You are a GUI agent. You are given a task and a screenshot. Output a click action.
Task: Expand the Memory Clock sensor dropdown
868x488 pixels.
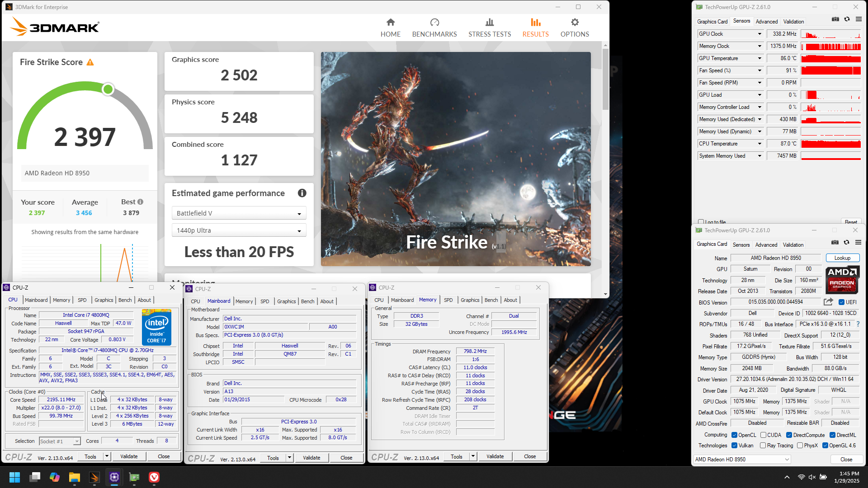[759, 46]
